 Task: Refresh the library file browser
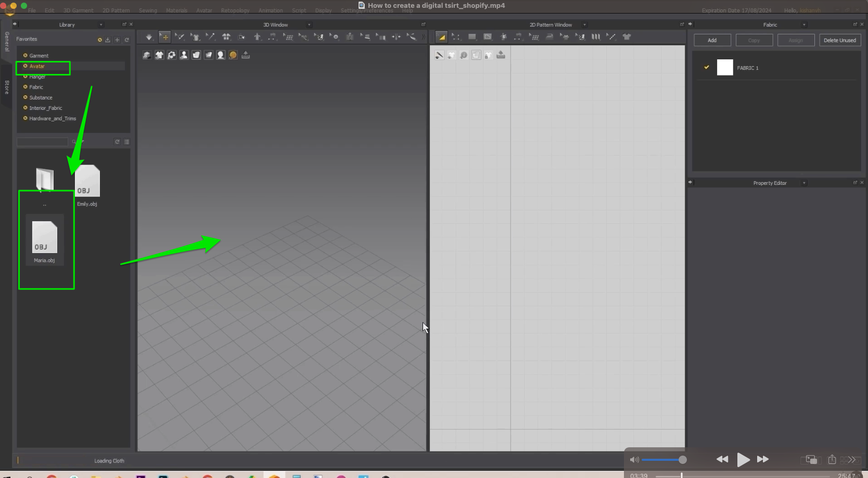point(117,142)
